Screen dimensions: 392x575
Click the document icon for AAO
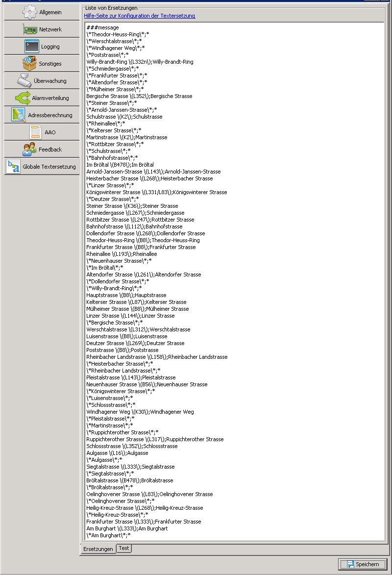pyautogui.click(x=36, y=132)
